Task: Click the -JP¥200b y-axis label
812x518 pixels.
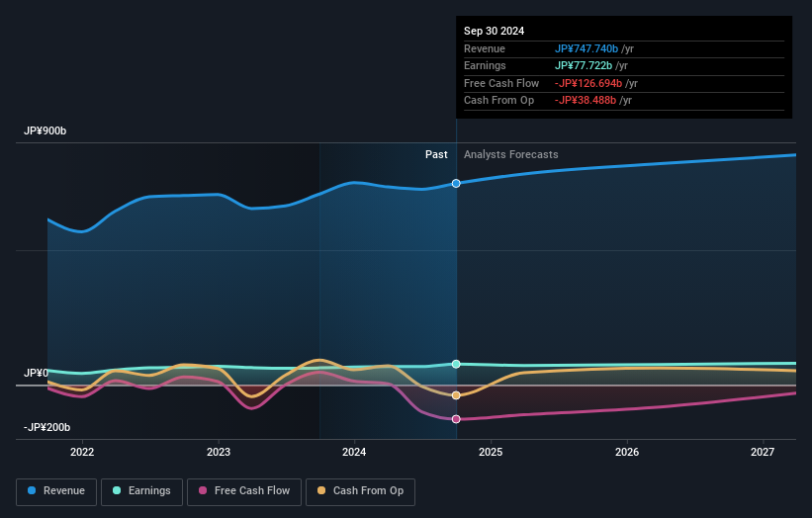Action: pos(46,427)
